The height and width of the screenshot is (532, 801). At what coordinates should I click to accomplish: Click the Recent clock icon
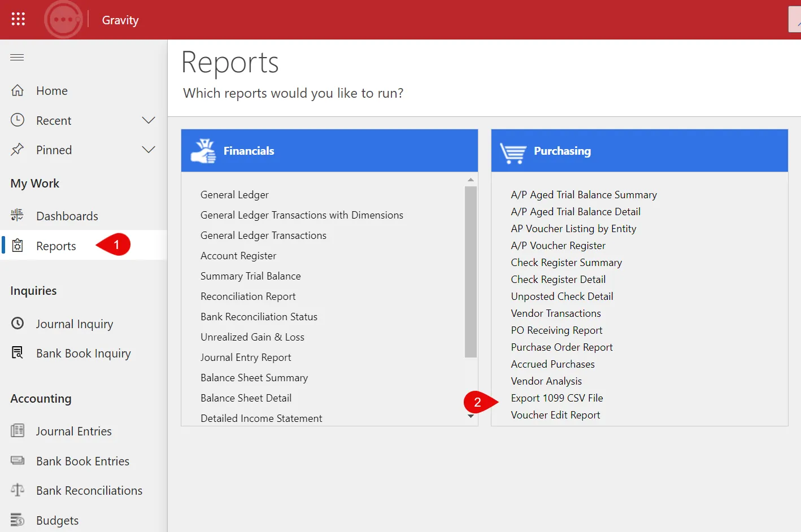(x=18, y=120)
